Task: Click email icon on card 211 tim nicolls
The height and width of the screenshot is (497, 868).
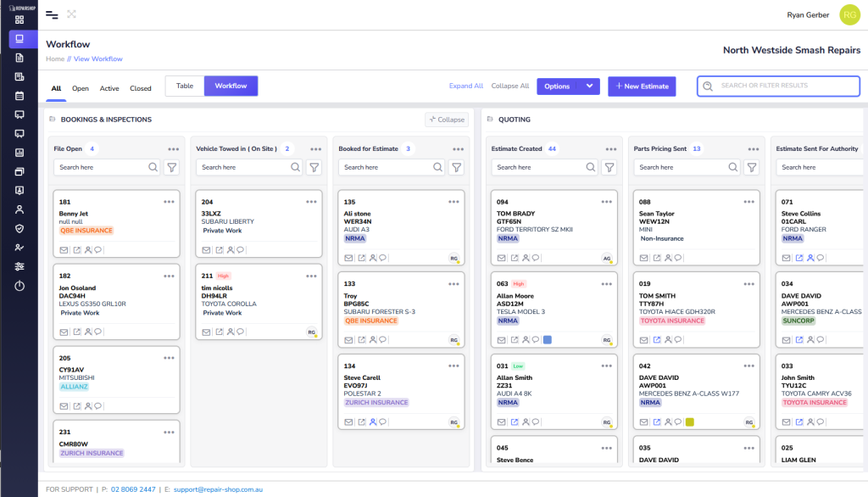Action: pos(207,332)
